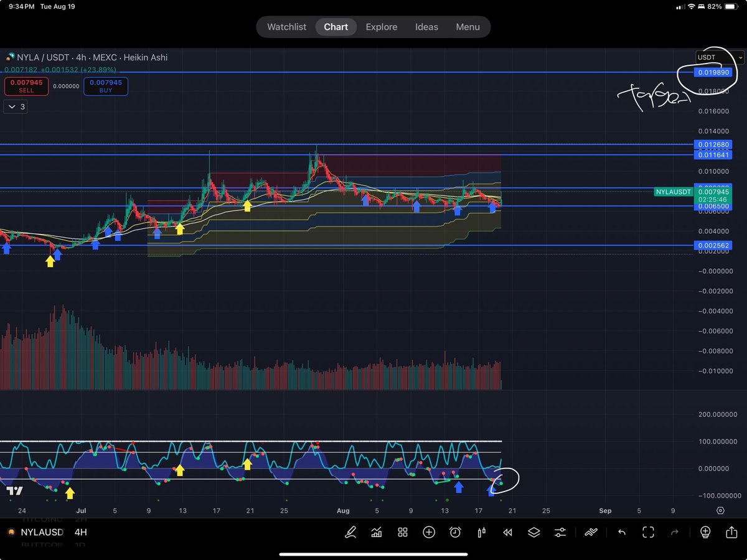Click the candlestick chart style icon
The image size is (747, 560).
[481, 533]
